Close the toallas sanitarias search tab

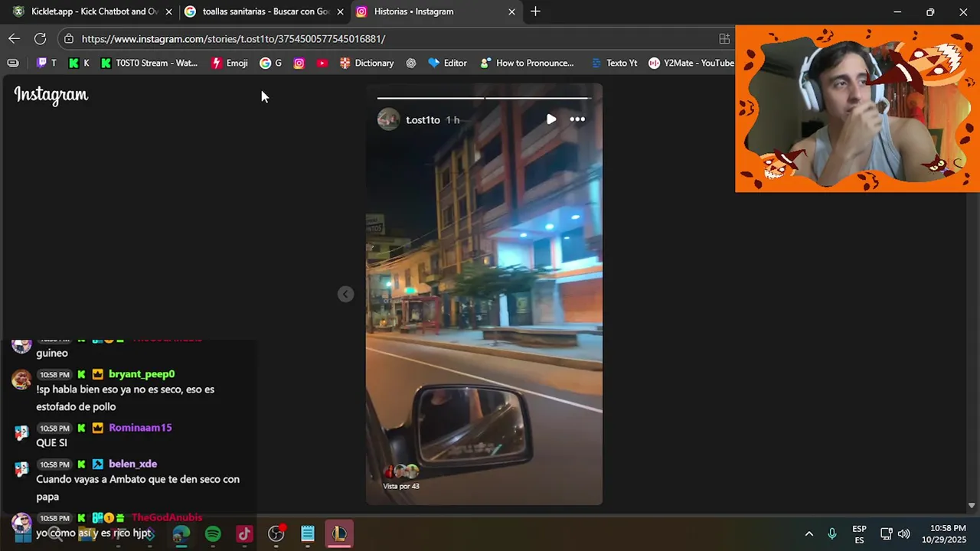click(x=340, y=11)
